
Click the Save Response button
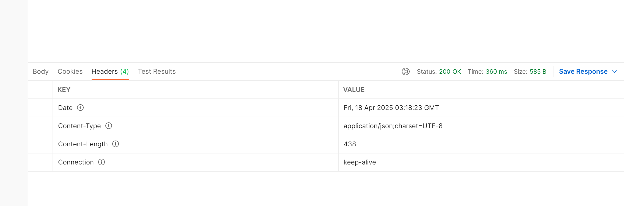(x=583, y=72)
